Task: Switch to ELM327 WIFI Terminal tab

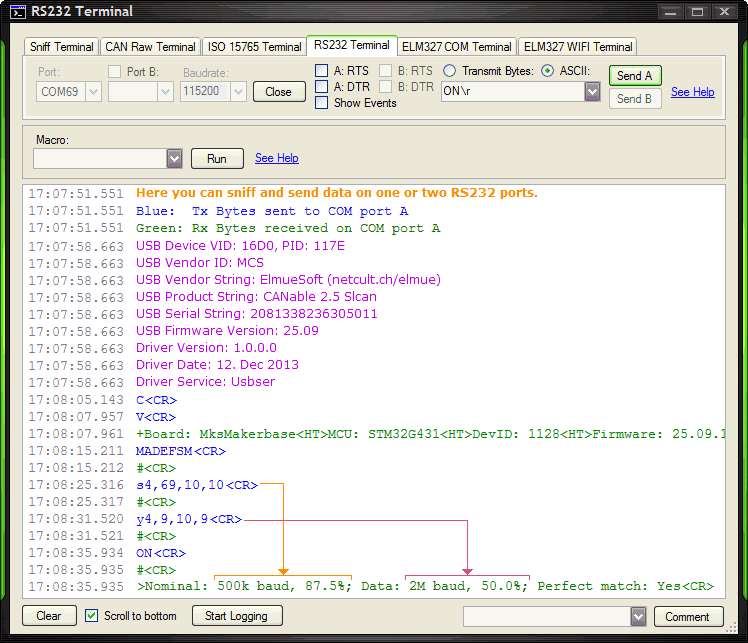Action: point(578,47)
